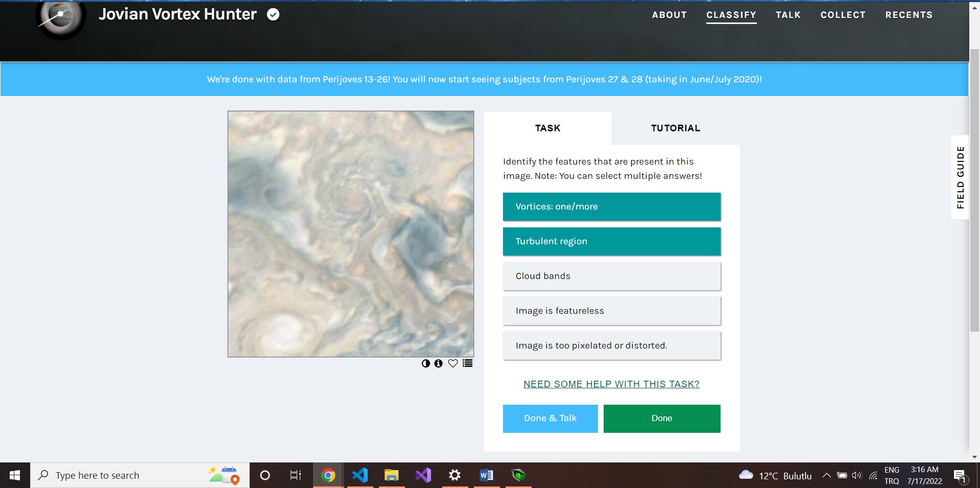Switch to the Tutorial tab
Screen dimensions: 980x488
675,128
